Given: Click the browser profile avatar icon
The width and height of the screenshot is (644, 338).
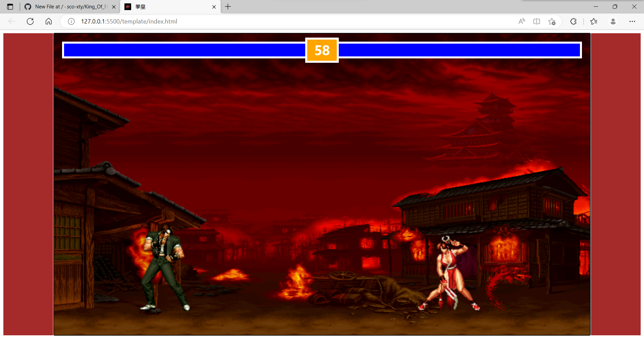Looking at the screenshot, I should (613, 21).
